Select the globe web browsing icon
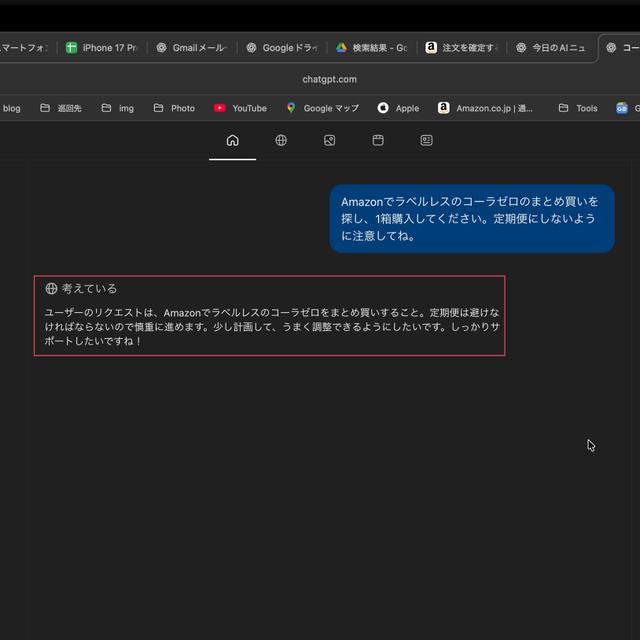 pos(281,141)
